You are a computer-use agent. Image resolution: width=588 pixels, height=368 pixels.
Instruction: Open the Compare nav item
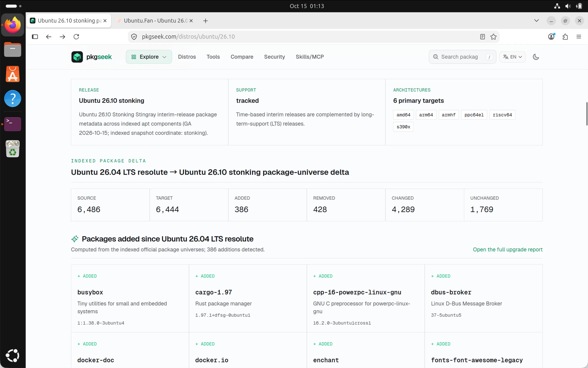coord(242,57)
